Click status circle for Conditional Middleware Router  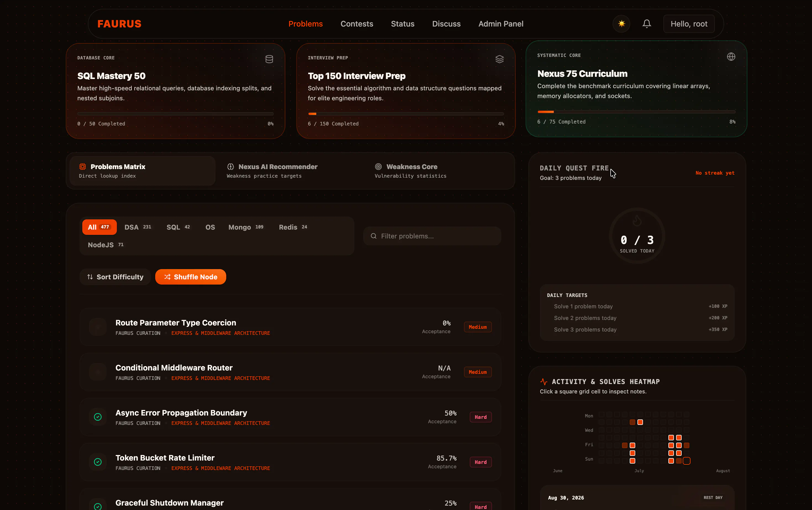98,372
